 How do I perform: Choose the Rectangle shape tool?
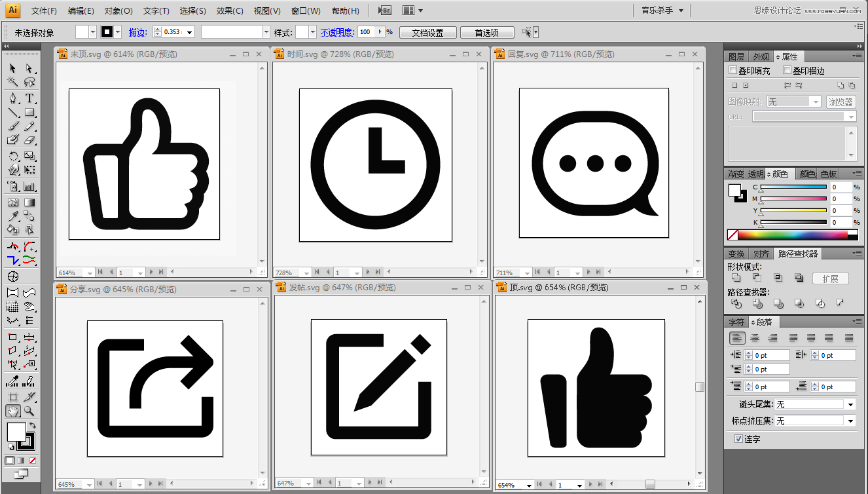coord(29,113)
